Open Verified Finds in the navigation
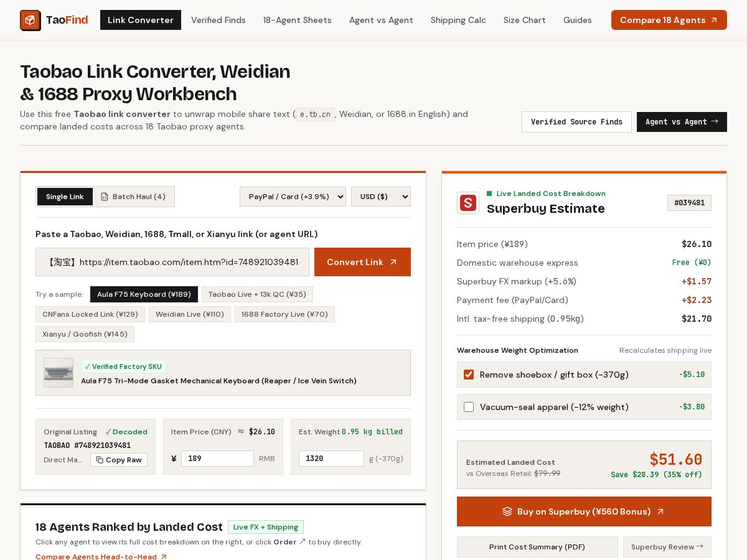The image size is (747, 560). (x=218, y=20)
